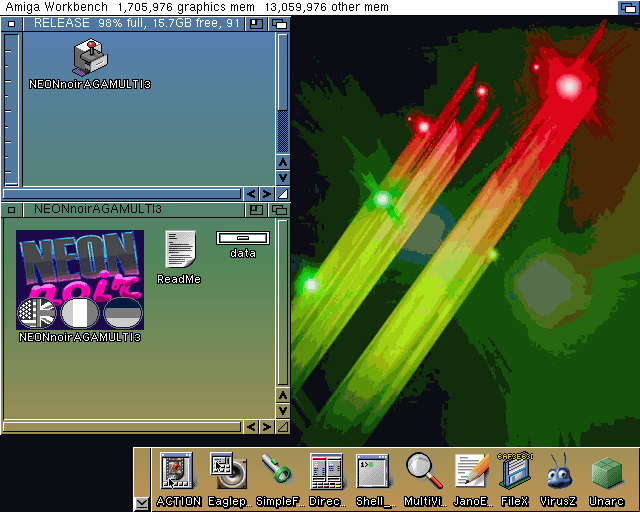Click the RELEASE window vertical scrollbar knob
640x512 pixels.
pos(283,72)
